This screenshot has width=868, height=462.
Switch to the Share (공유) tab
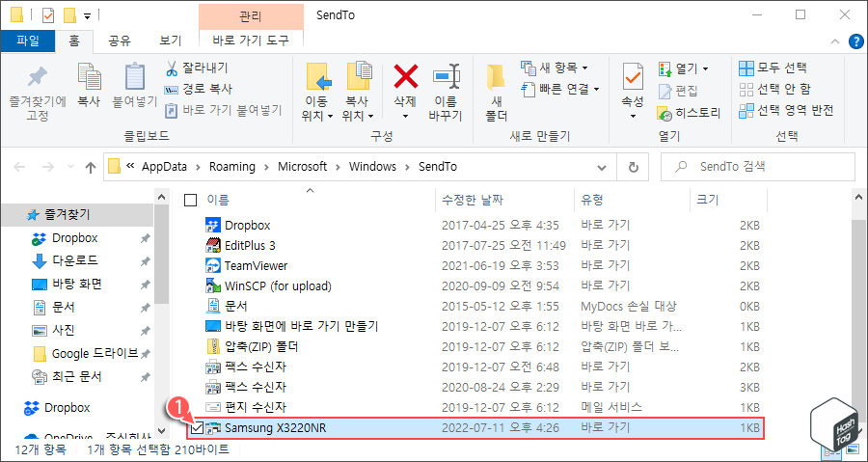point(119,41)
